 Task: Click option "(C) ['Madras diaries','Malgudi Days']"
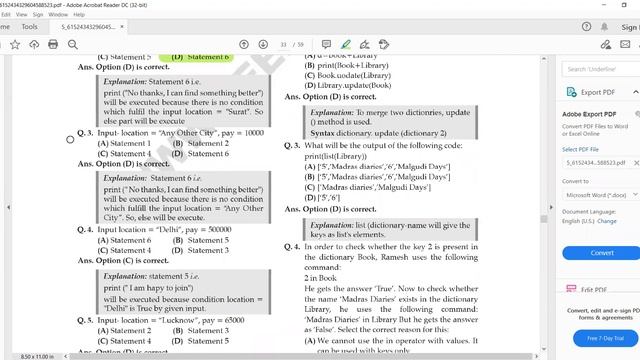pyautogui.click(x=367, y=187)
